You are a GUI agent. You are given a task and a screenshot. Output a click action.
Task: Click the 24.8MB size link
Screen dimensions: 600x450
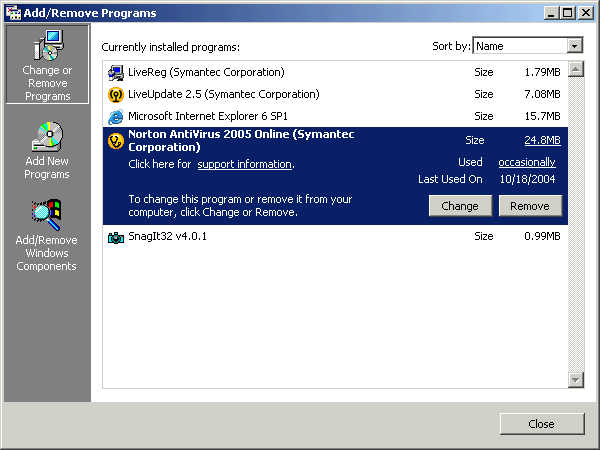coord(542,141)
